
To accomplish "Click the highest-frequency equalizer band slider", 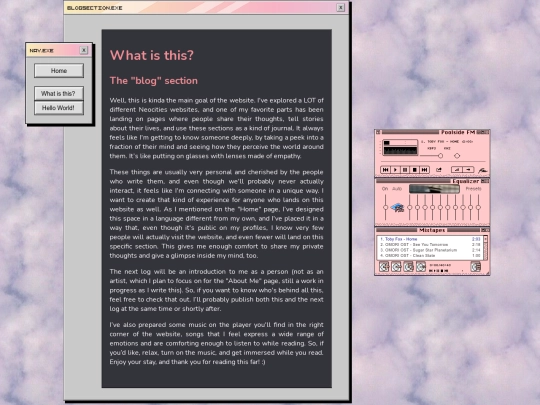I will tap(478, 207).
